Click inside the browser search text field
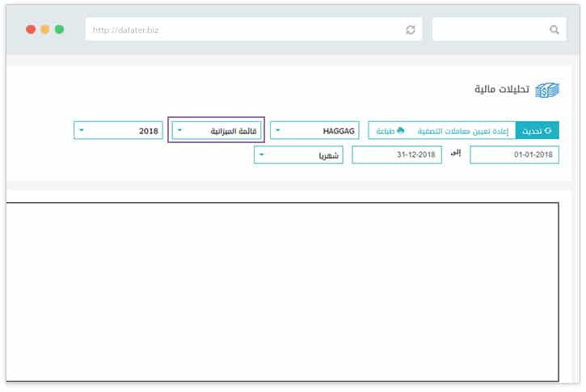Image resolution: width=586 pixels, height=392 pixels. point(489,30)
